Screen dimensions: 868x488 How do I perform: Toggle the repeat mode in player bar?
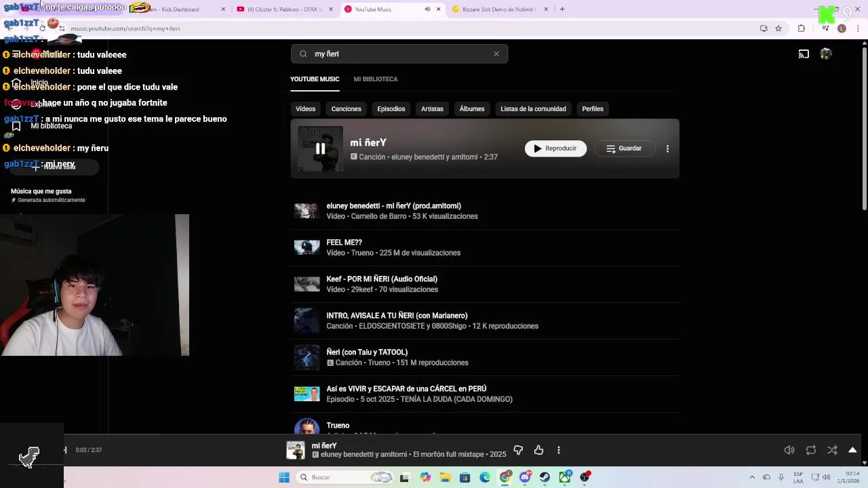[811, 450]
